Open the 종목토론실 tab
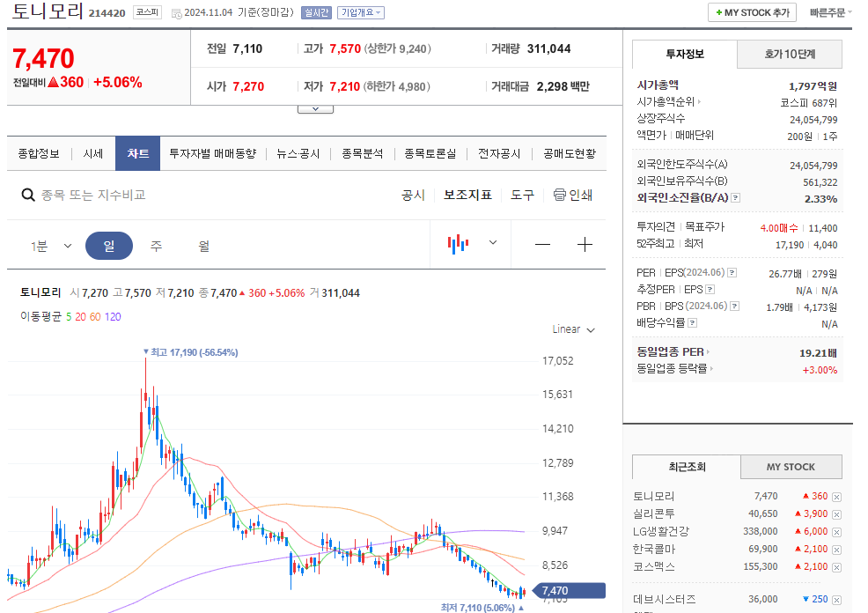The width and height of the screenshot is (868, 613). click(x=430, y=154)
